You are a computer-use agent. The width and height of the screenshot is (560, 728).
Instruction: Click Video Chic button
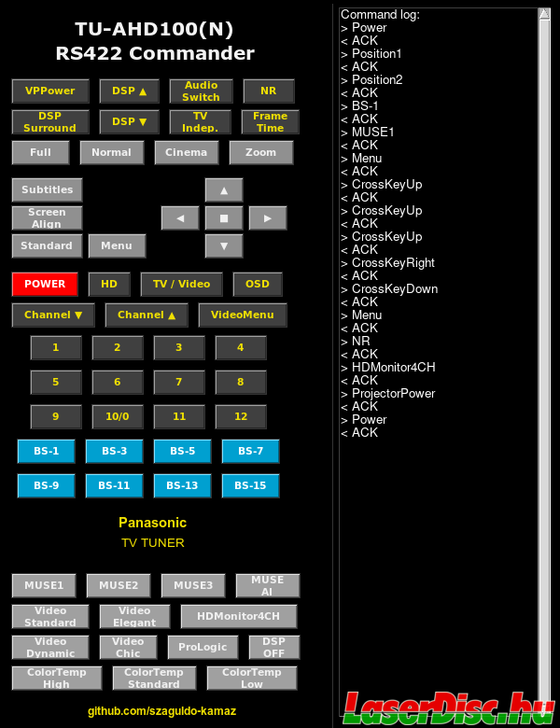pyautogui.click(x=128, y=647)
